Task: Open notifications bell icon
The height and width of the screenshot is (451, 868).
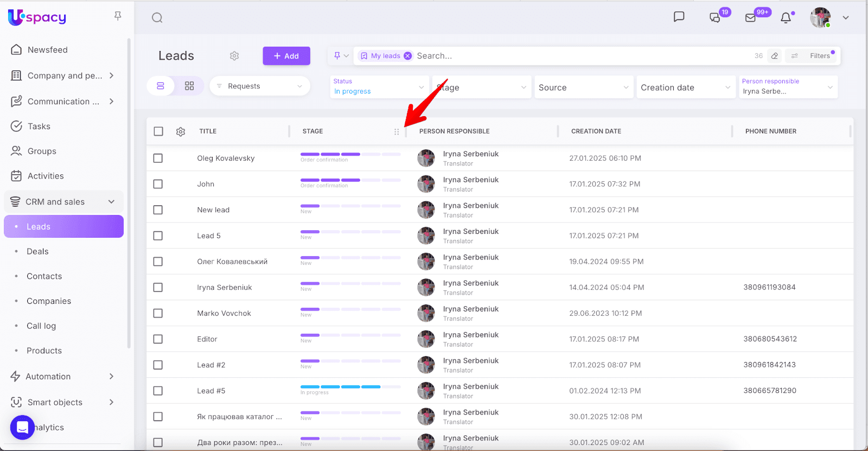Action: tap(786, 18)
